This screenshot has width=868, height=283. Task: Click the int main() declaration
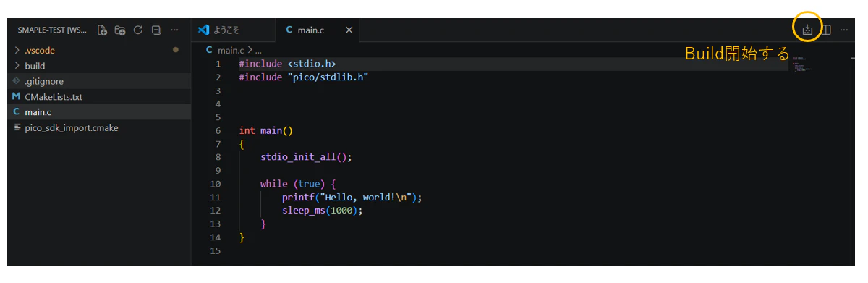[265, 131]
